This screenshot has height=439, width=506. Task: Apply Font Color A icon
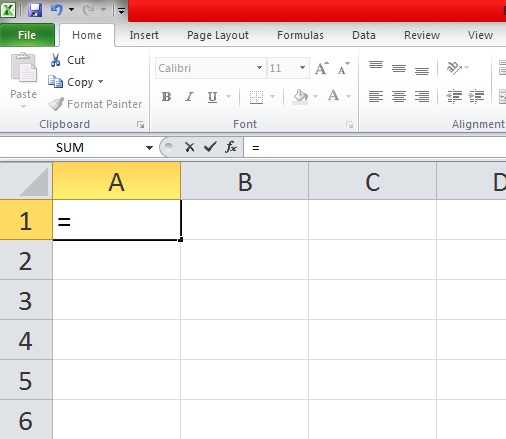333,96
